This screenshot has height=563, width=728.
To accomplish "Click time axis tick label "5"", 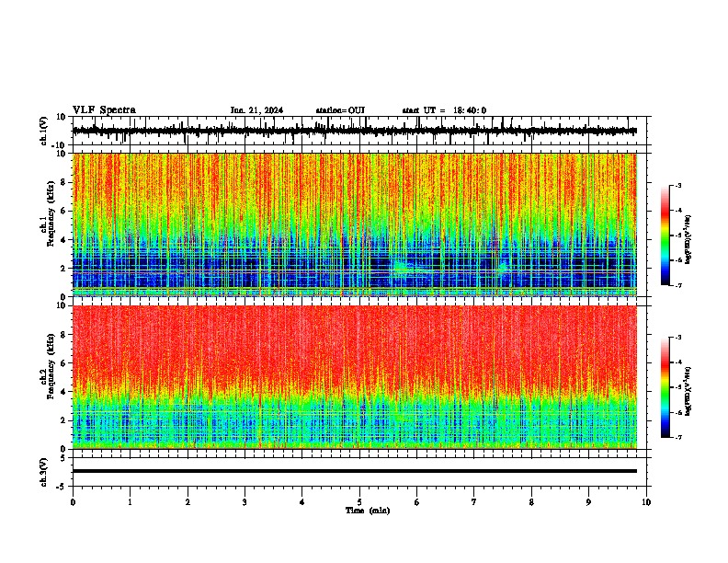I will click(359, 502).
